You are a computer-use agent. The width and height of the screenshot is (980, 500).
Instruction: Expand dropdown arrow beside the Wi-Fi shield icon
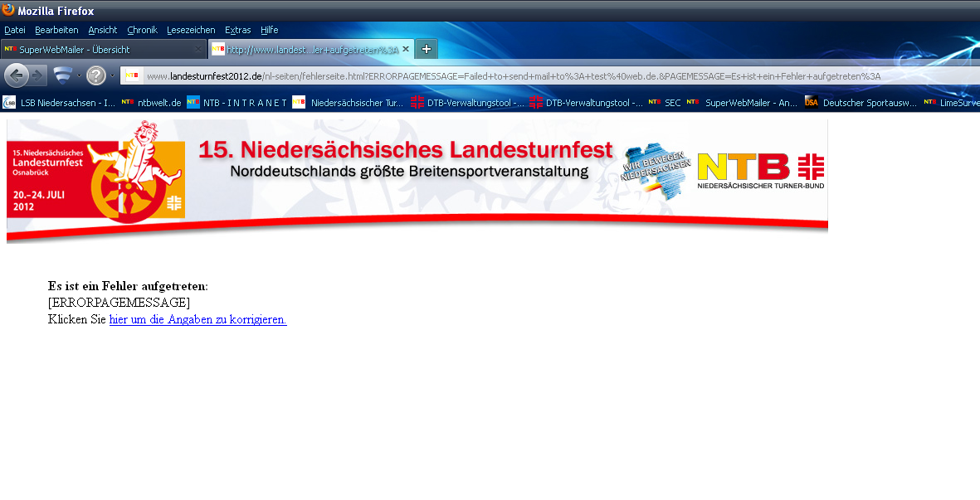click(79, 76)
